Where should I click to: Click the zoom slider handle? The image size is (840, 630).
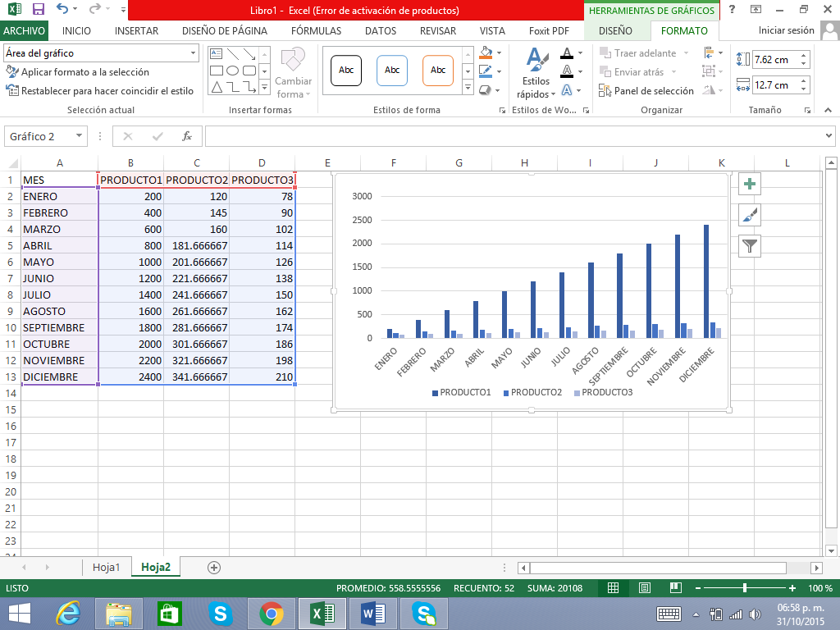745,588
